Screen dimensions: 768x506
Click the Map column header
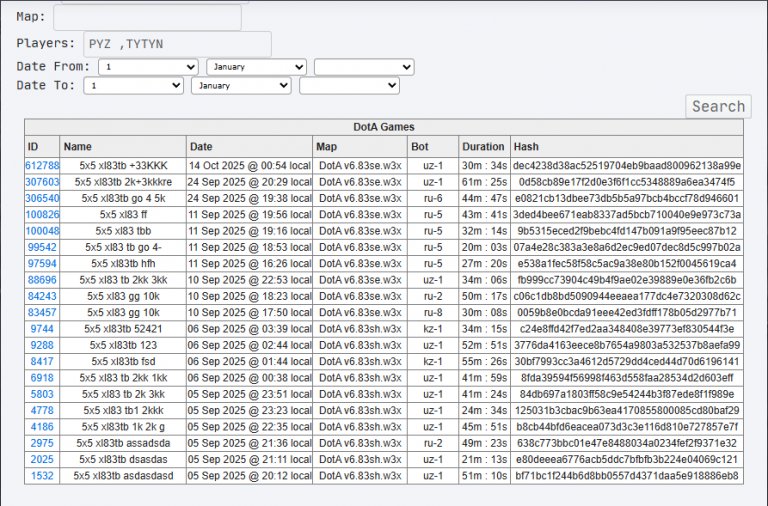(x=360, y=146)
